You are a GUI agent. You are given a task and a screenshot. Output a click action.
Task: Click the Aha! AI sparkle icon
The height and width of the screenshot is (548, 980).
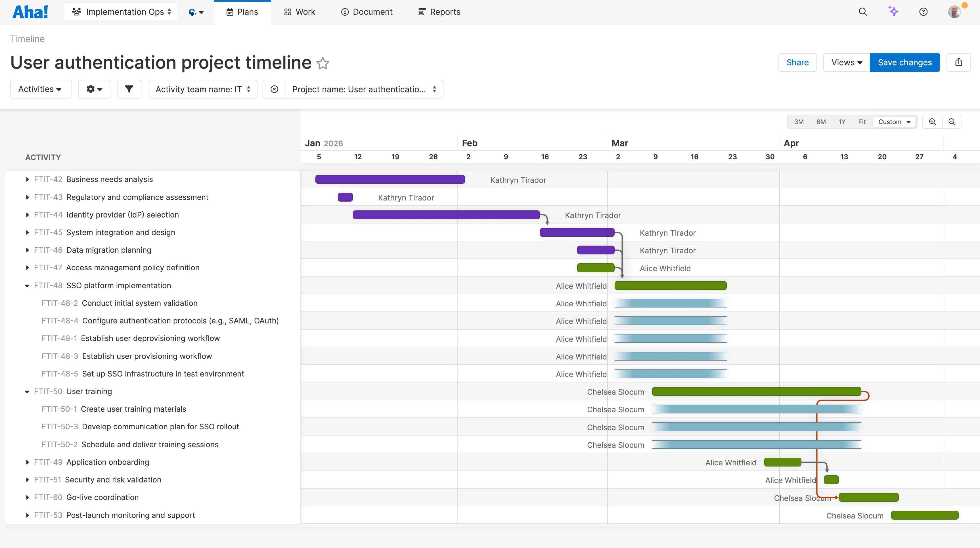893,12
